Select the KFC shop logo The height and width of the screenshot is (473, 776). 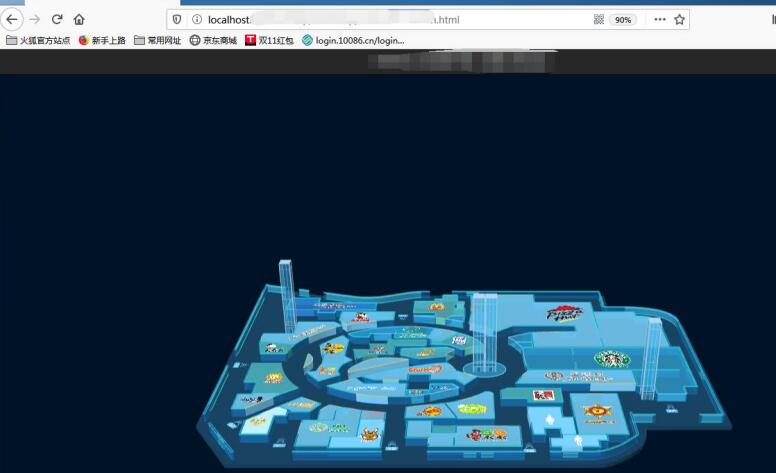[x=543, y=395]
